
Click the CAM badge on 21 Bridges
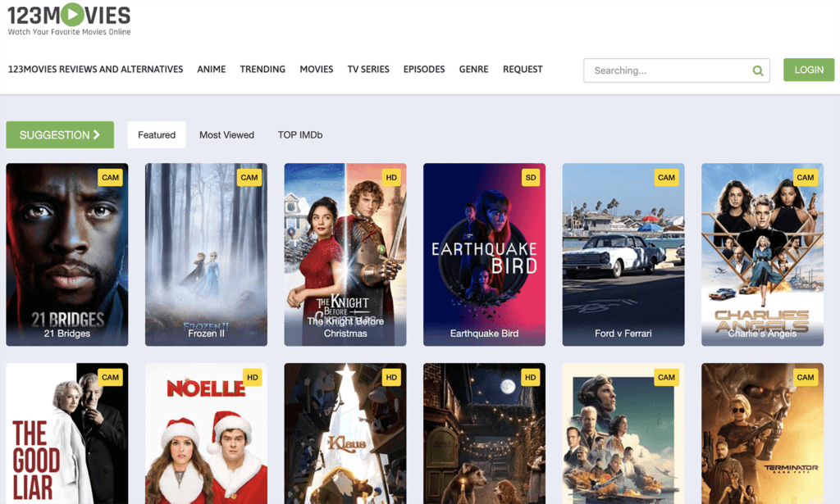(x=111, y=178)
